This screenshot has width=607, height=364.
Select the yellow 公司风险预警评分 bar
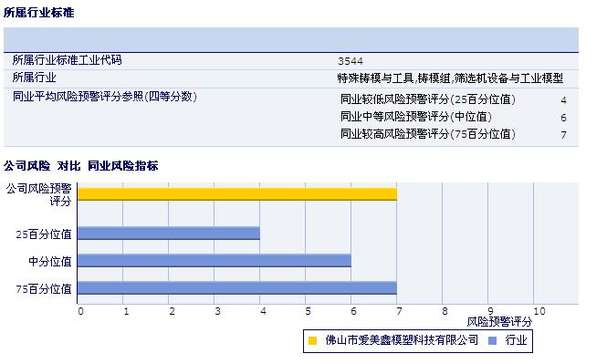(x=237, y=194)
